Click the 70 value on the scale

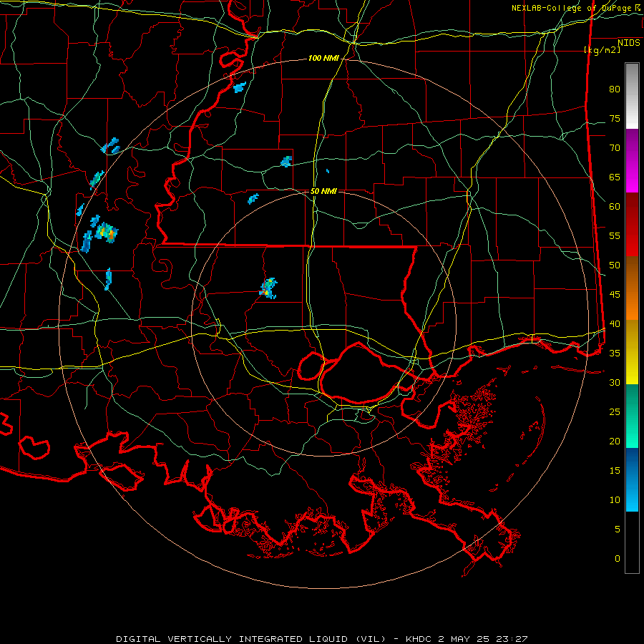(615, 148)
